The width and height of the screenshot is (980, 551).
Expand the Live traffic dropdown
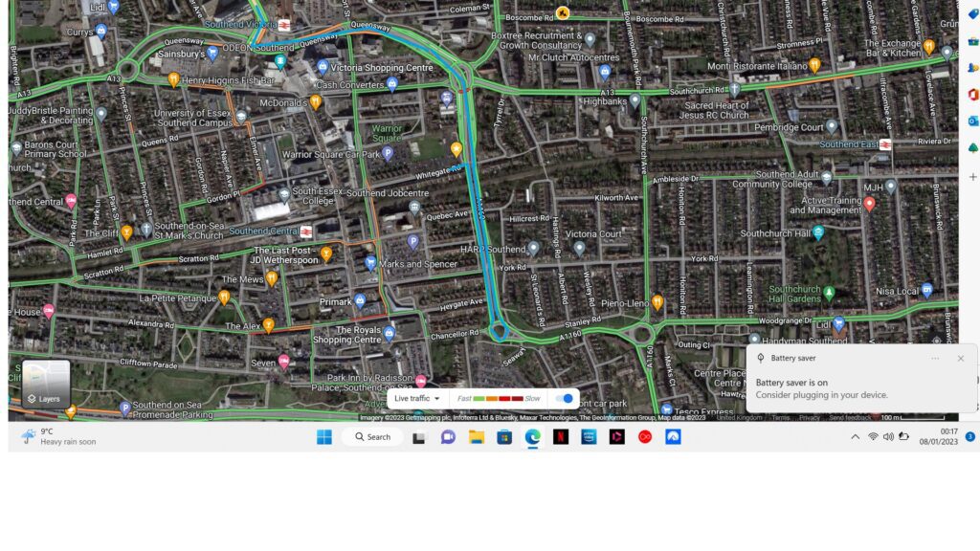pyautogui.click(x=417, y=398)
